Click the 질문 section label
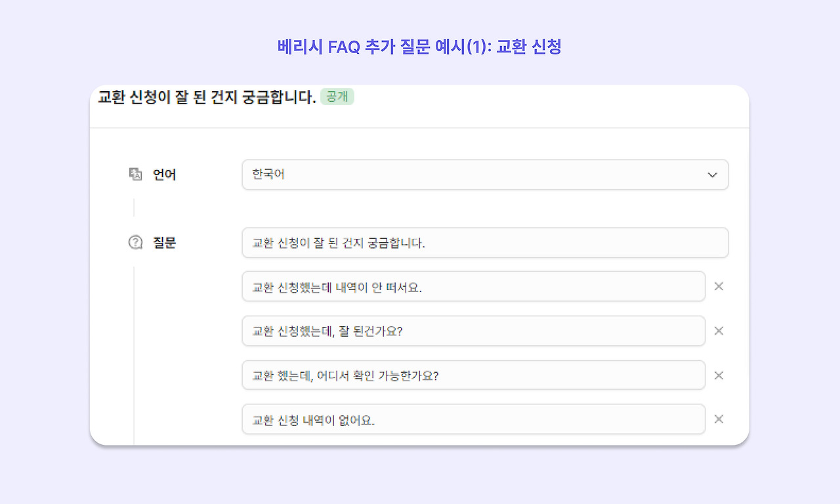Screen dimensions: 840x504 [x=165, y=243]
